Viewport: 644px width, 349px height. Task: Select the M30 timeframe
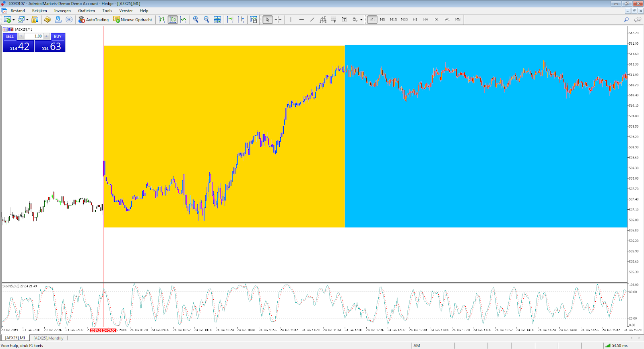pos(404,19)
